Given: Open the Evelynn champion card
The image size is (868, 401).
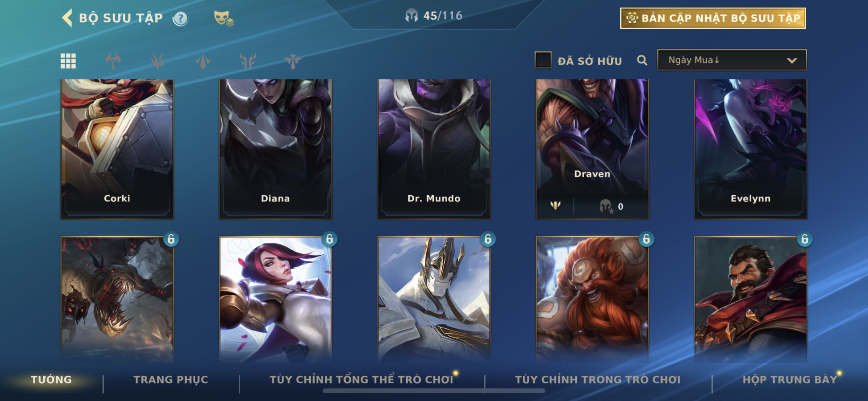Looking at the screenshot, I should (x=750, y=149).
